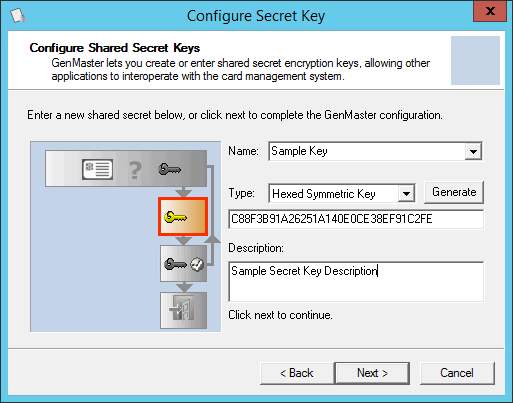The width and height of the screenshot is (513, 403).
Task: Cancel the secret key wizard
Action: [457, 373]
